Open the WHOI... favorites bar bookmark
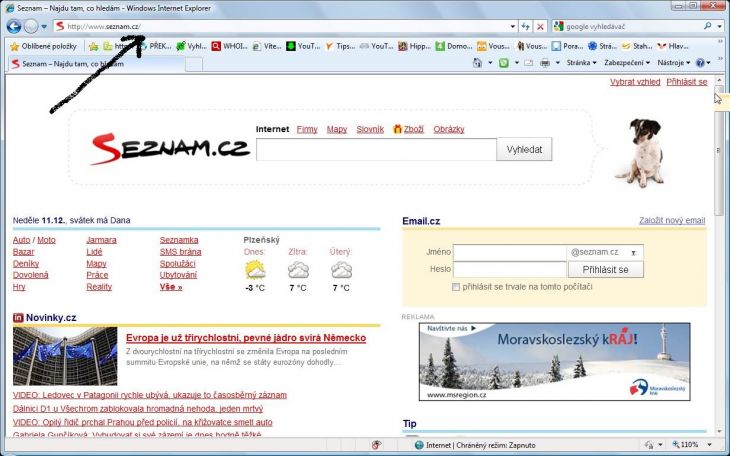 point(230,46)
